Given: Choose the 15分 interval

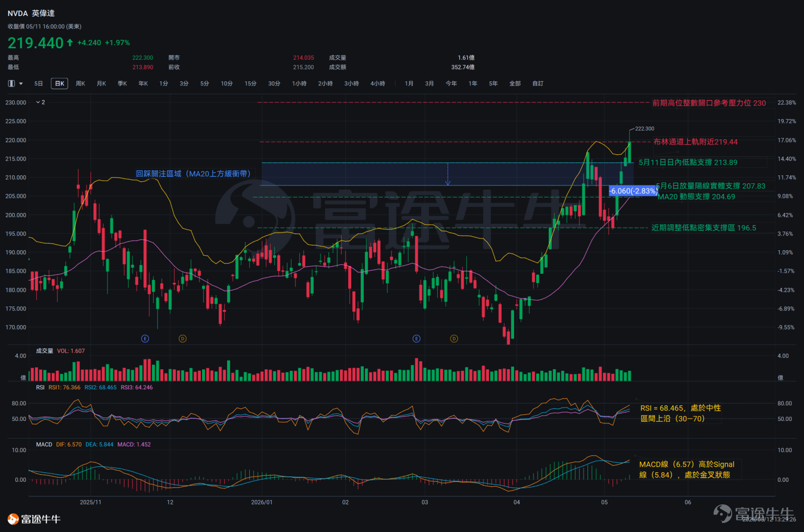Looking at the screenshot, I should pyautogui.click(x=251, y=83).
